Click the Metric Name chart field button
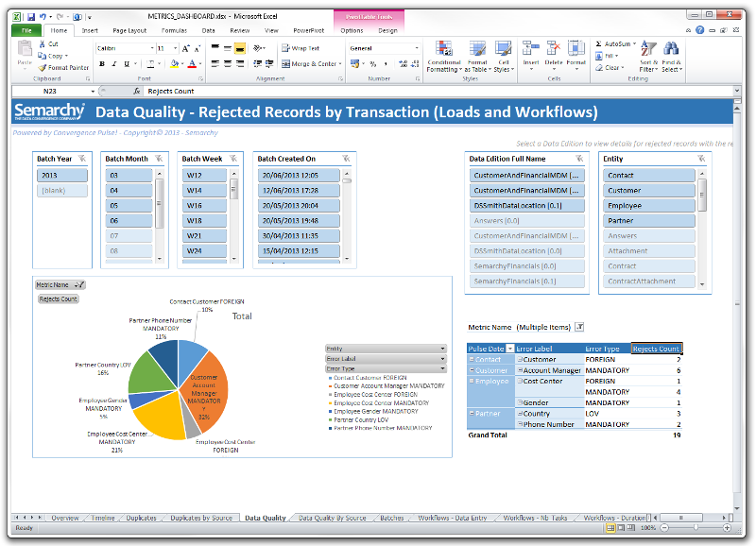Viewport: 756px width, 546px height. tap(60, 284)
